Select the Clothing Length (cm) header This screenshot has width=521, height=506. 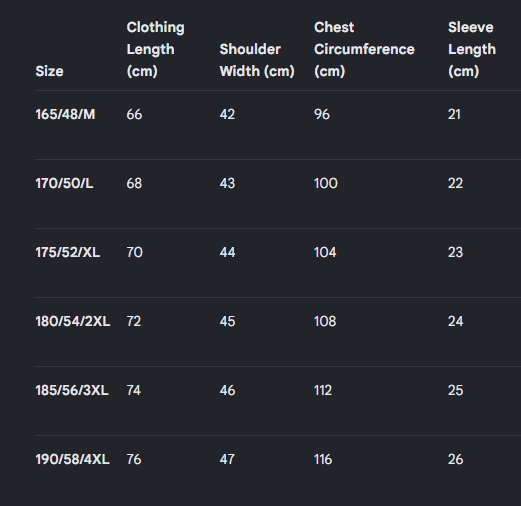point(155,49)
